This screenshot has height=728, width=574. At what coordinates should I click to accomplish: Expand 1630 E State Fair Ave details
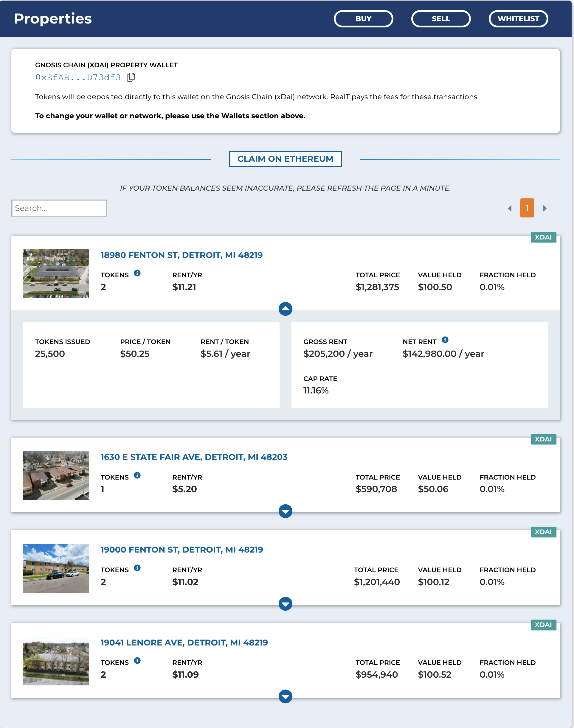coord(285,511)
